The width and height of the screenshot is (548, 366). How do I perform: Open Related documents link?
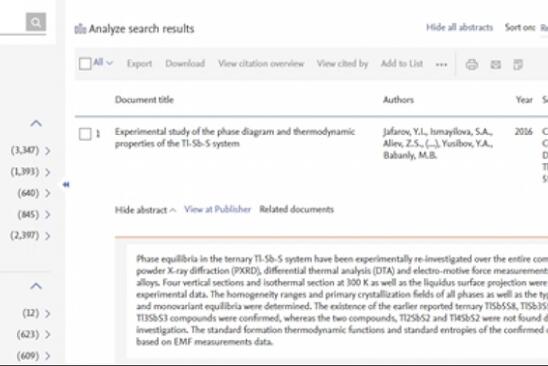point(296,209)
